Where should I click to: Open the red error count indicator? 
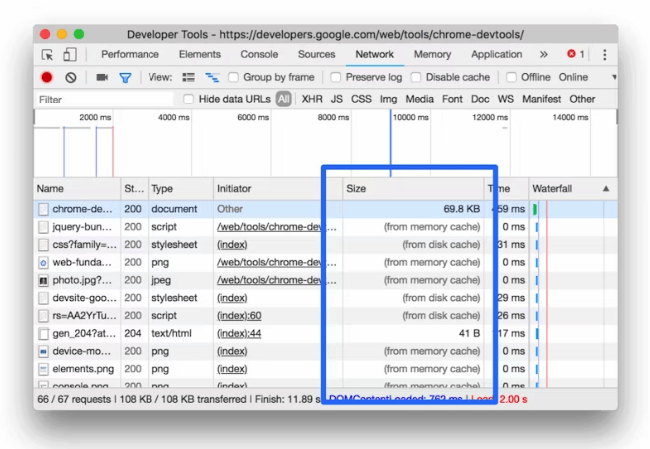click(576, 54)
